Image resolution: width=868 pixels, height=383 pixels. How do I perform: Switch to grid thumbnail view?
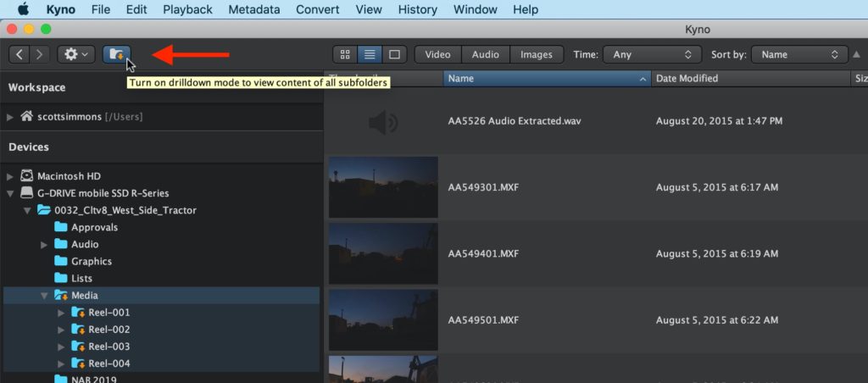(345, 54)
